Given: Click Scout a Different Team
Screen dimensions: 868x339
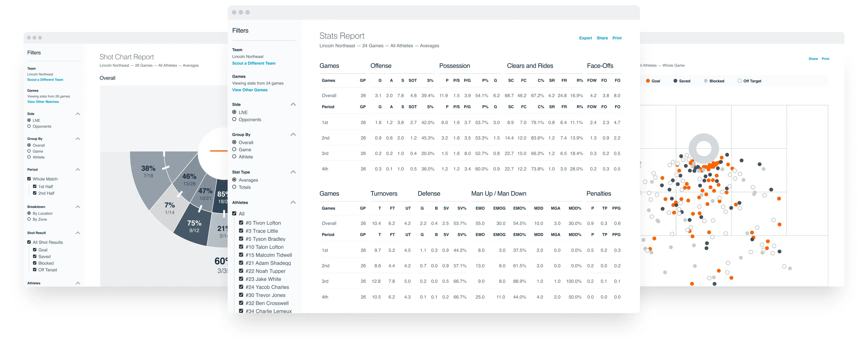Looking at the screenshot, I should coord(254,63).
